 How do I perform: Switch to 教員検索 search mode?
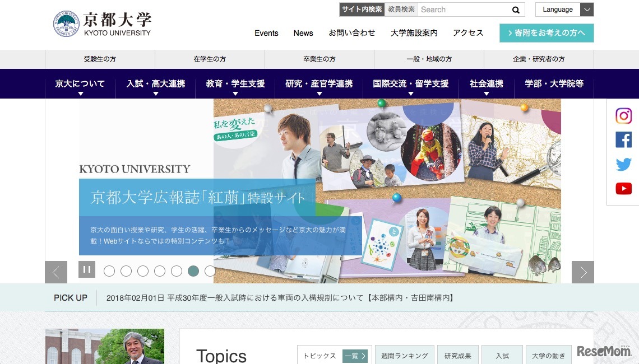[x=401, y=10]
